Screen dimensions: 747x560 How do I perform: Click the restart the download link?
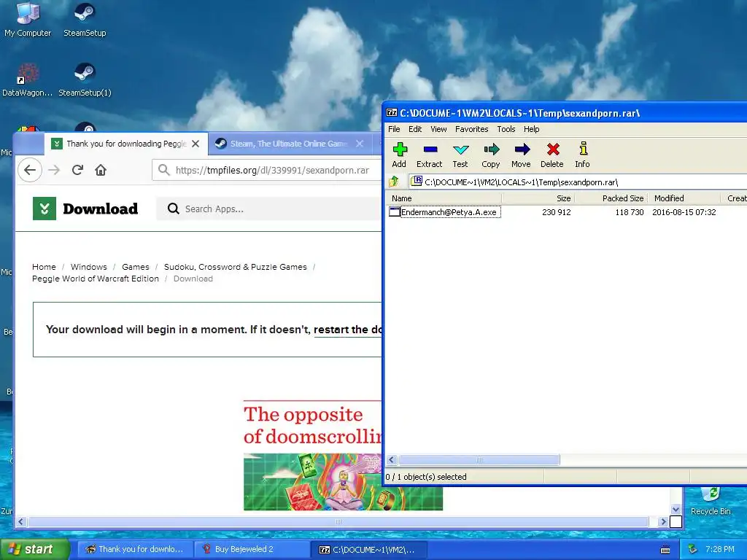click(x=348, y=330)
